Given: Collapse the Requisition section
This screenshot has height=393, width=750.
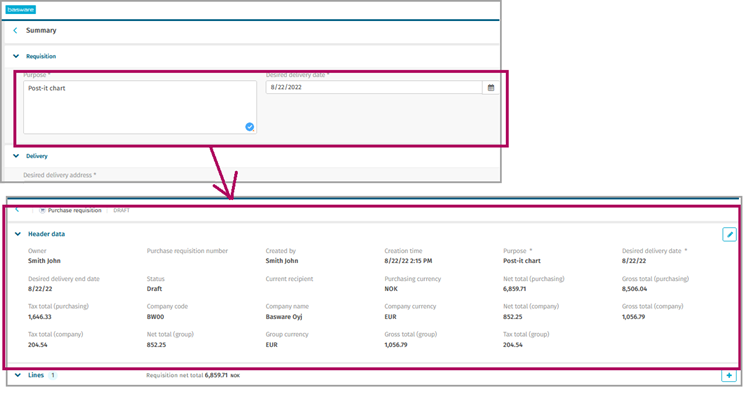Looking at the screenshot, I should pyautogui.click(x=16, y=56).
